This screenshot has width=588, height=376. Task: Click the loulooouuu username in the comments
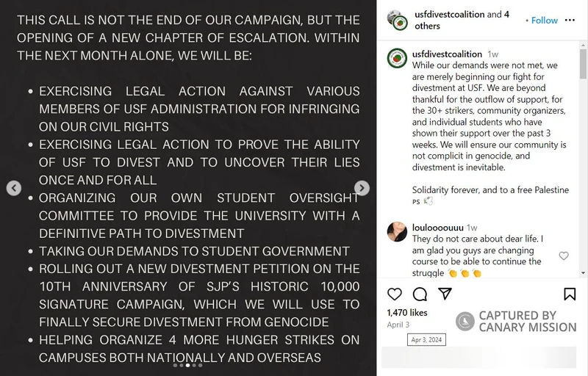(438, 228)
